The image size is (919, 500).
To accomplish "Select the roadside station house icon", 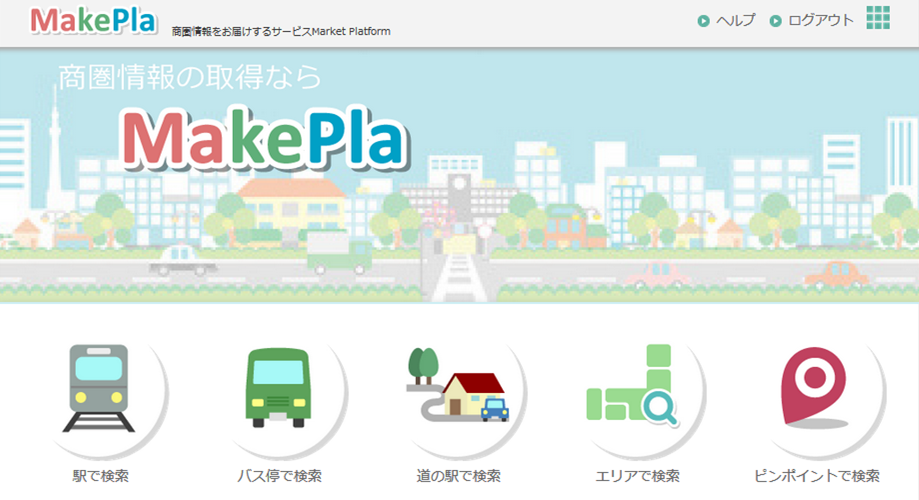I will [x=458, y=385].
